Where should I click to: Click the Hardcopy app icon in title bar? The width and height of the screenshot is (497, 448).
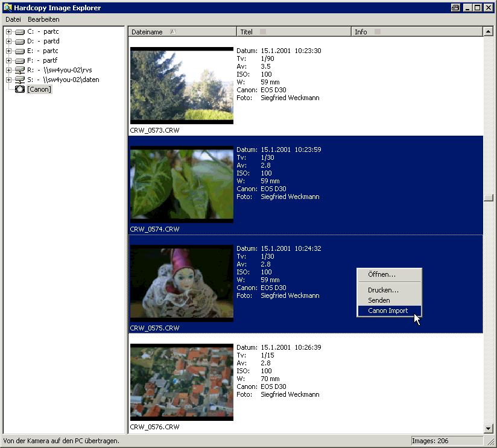click(7, 8)
